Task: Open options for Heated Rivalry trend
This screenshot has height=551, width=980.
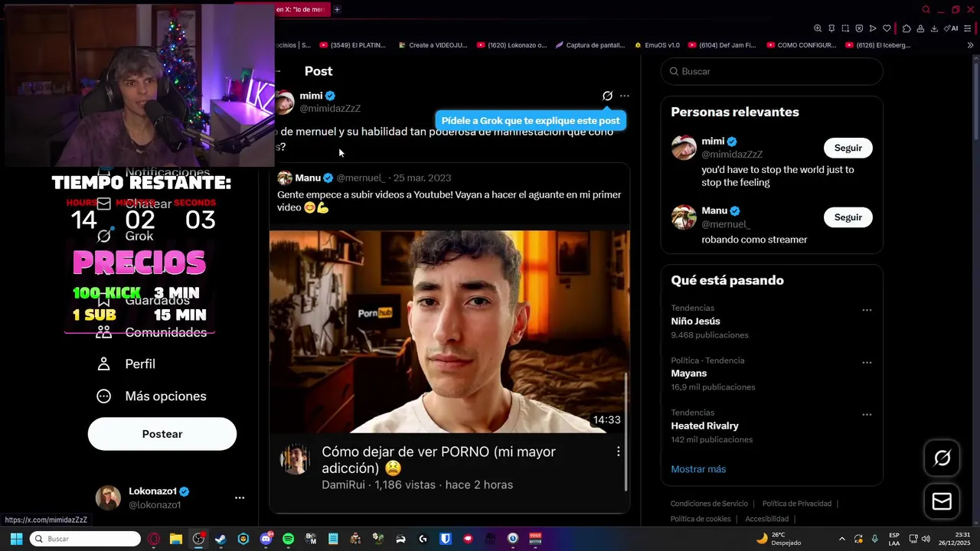Action: [867, 414]
